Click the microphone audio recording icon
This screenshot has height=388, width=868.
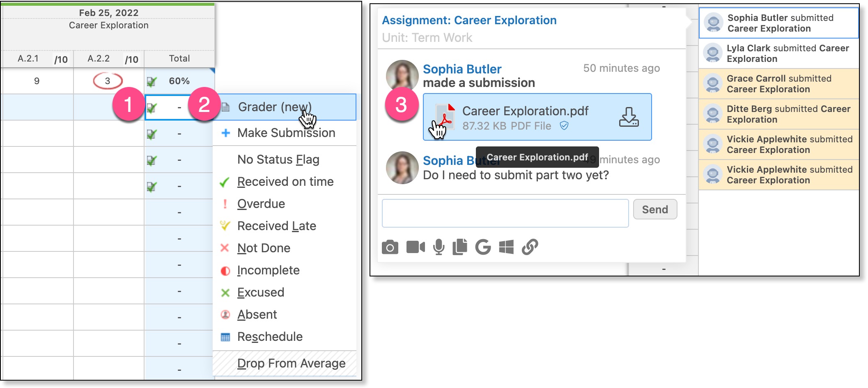tap(439, 247)
